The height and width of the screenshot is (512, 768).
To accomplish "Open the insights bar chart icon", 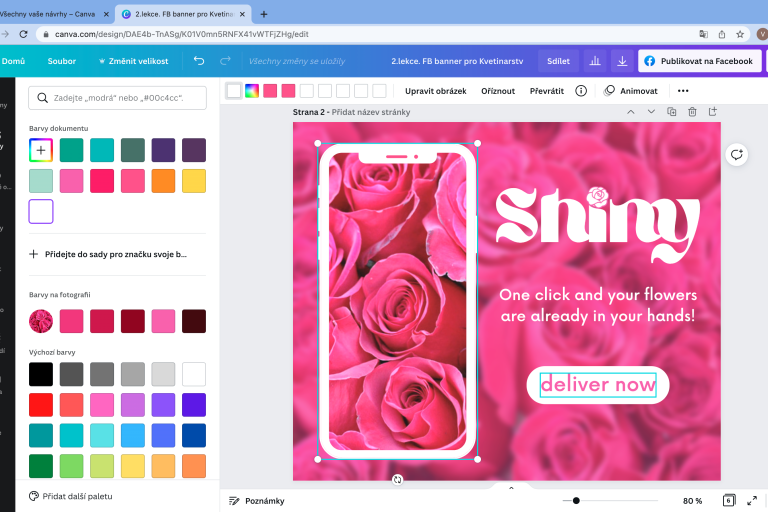I will pyautogui.click(x=595, y=61).
